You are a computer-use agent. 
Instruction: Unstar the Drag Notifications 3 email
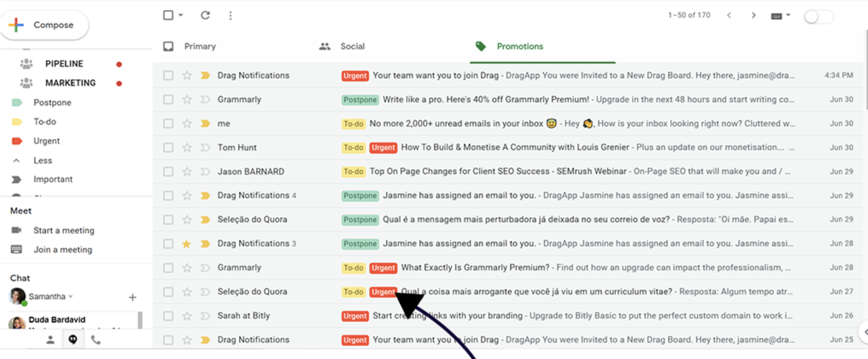click(x=187, y=243)
